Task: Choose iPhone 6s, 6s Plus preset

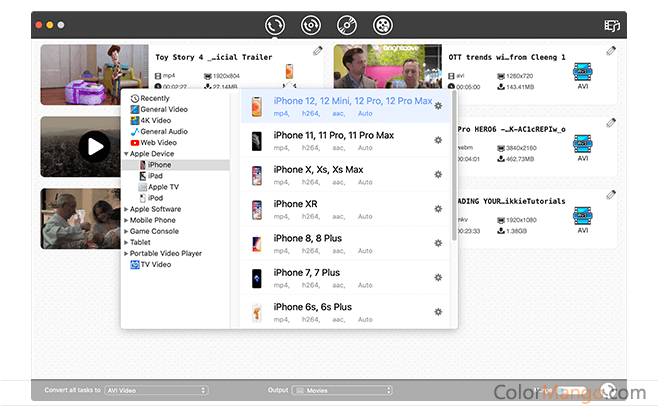Action: tap(345, 312)
